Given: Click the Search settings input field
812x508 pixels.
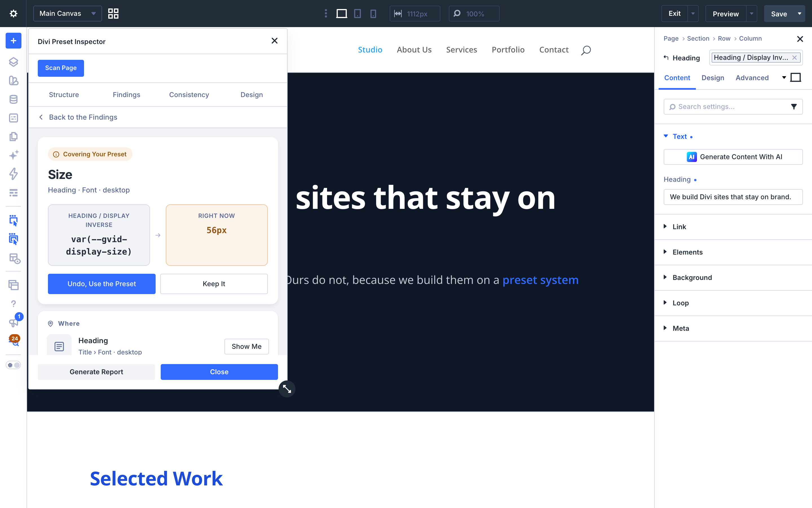Looking at the screenshot, I should [x=733, y=106].
